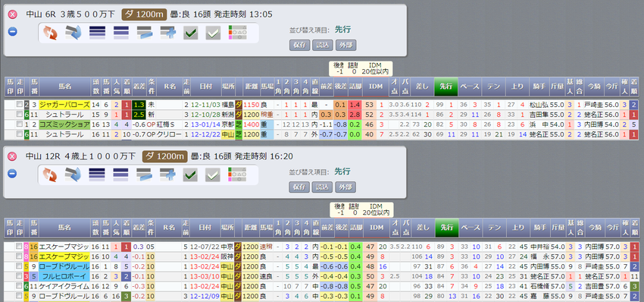644x302 pixels.
Task: Click 読込 button in 中山 6R panel
Action: pyautogui.click(x=323, y=46)
